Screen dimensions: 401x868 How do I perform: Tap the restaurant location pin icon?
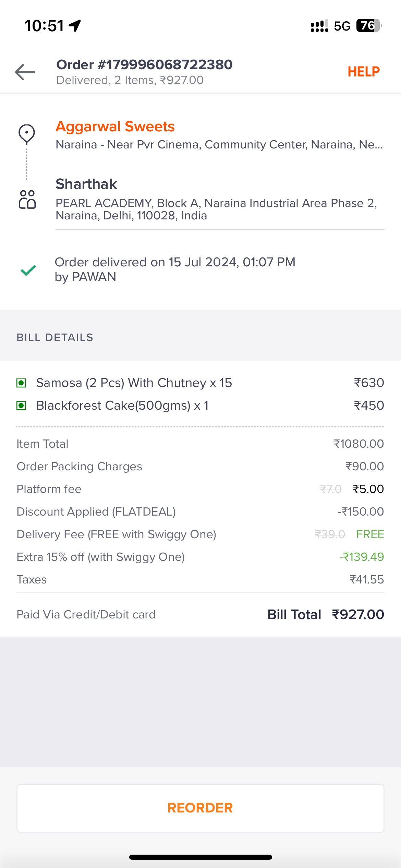tap(27, 134)
